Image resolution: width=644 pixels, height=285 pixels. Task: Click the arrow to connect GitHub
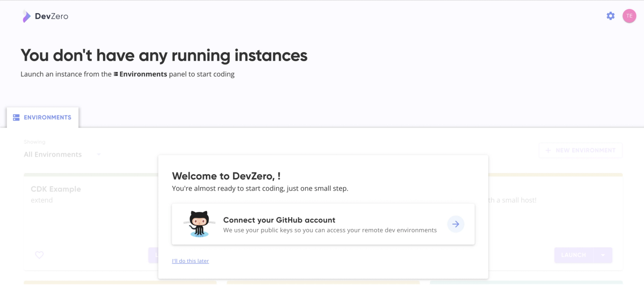(456, 224)
